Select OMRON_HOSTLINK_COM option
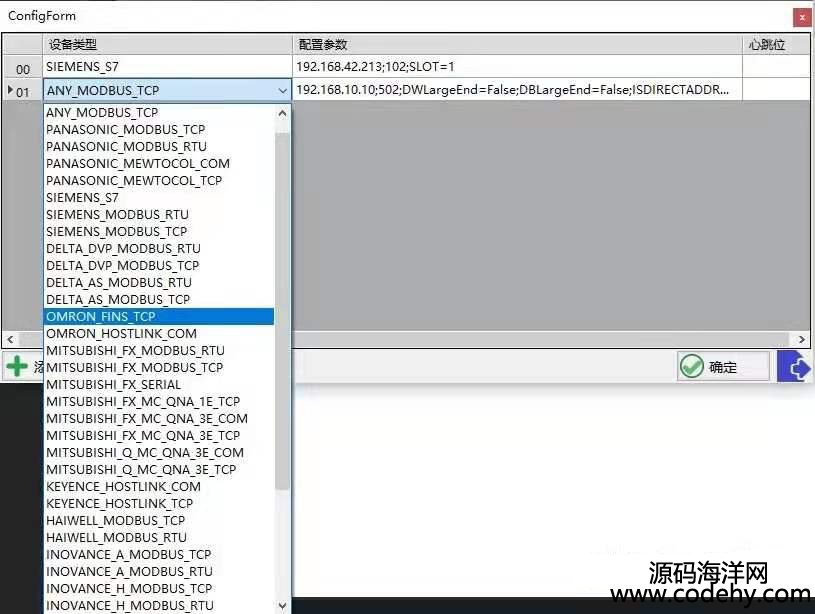815x614 pixels. [159, 333]
